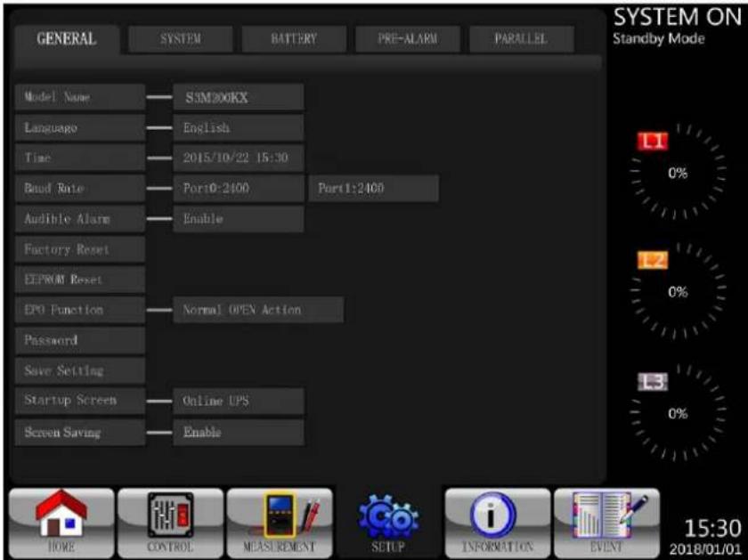Screen dimensions: 748x560
Task: Change the English language value
Action: pyautogui.click(x=239, y=127)
